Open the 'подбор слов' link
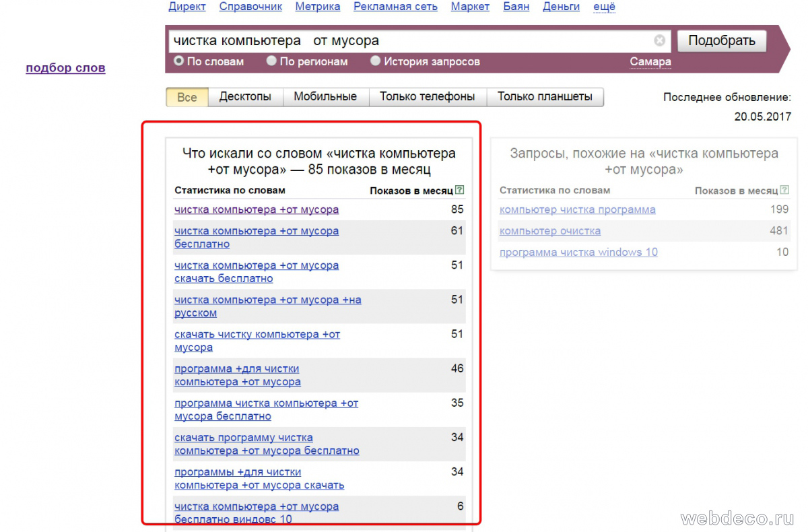Viewport: 808px width, 532px height. point(65,68)
